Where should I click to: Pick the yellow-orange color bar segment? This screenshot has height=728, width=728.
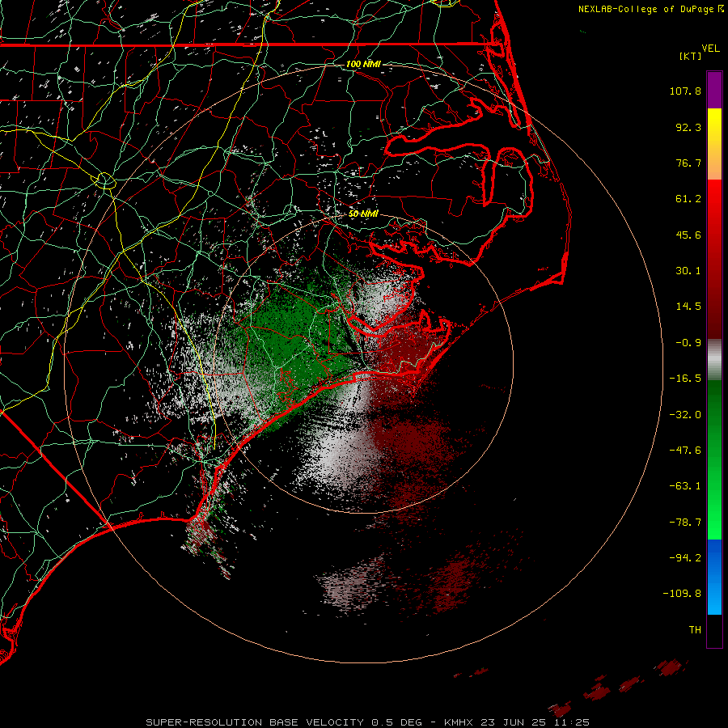coord(714,144)
